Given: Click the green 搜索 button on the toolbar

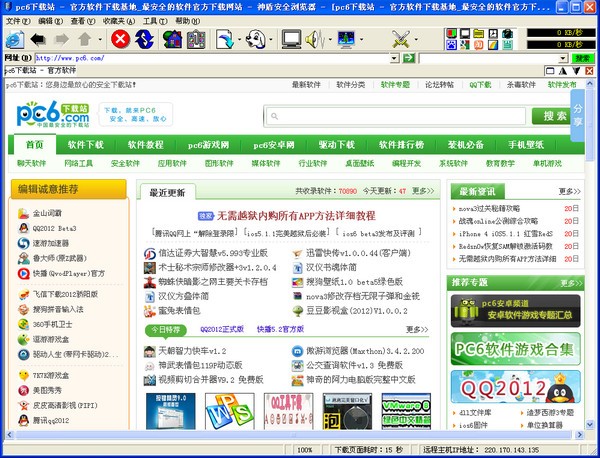Looking at the screenshot, I should coord(582,58).
